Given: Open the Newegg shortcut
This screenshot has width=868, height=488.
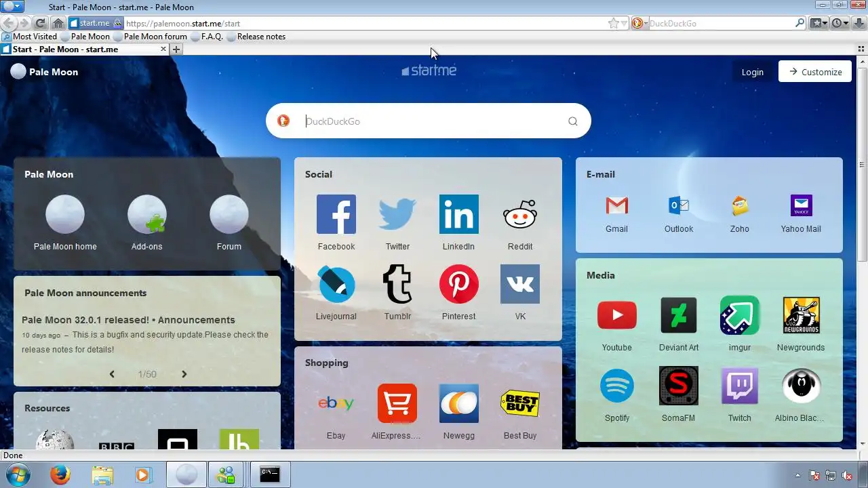Looking at the screenshot, I should coord(459,403).
